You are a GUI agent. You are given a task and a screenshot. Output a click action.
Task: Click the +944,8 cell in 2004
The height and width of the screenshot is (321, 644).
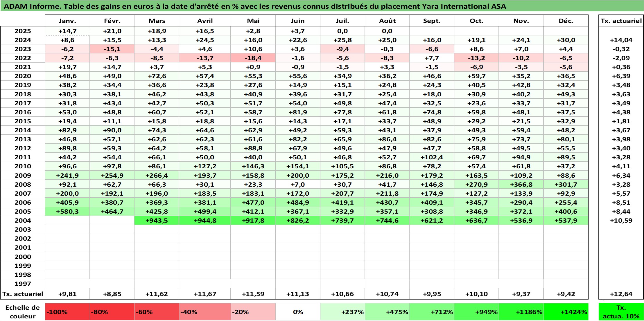click(205, 221)
